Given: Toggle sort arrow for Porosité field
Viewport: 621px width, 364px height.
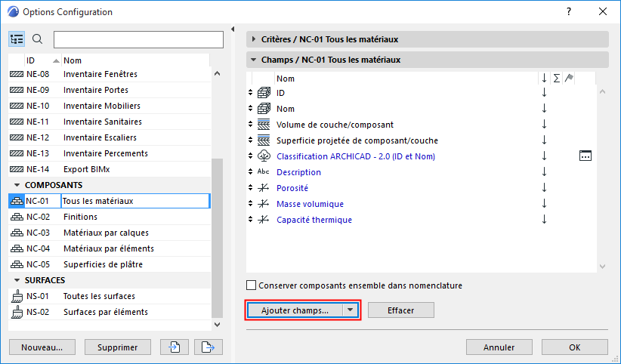Looking at the screenshot, I should pyautogui.click(x=544, y=188).
